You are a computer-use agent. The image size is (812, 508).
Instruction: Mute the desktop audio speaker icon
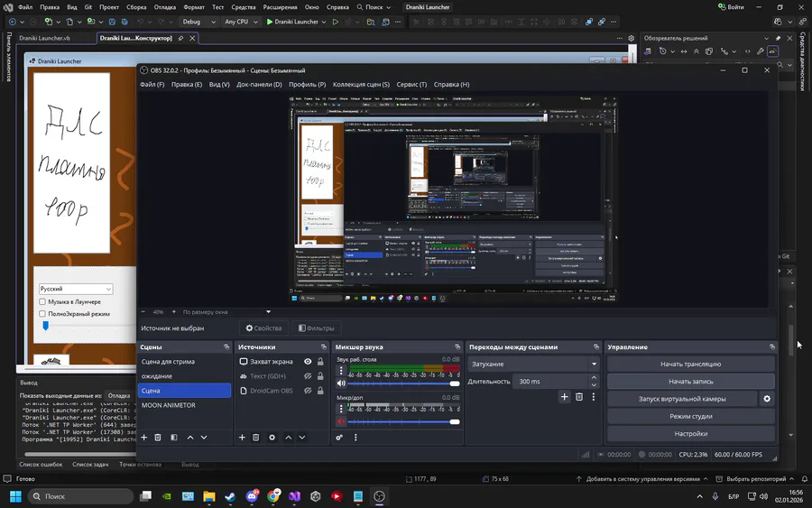(x=341, y=383)
